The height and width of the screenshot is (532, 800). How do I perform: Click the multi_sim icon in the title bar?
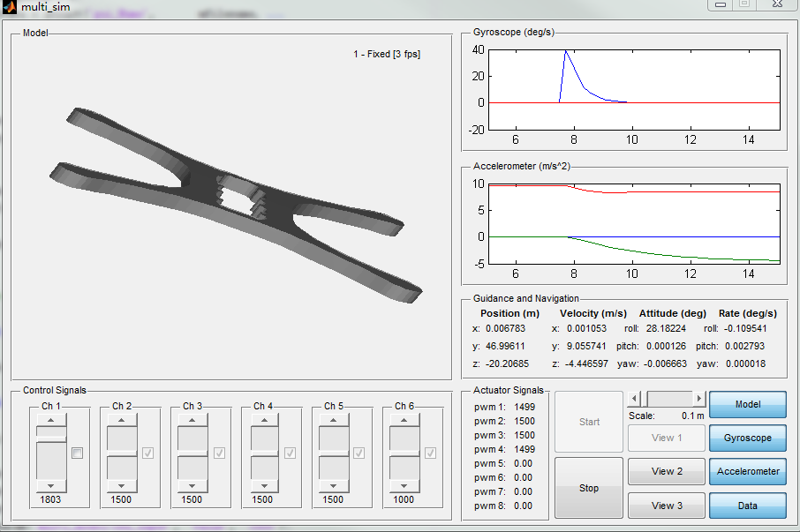coord(9,6)
